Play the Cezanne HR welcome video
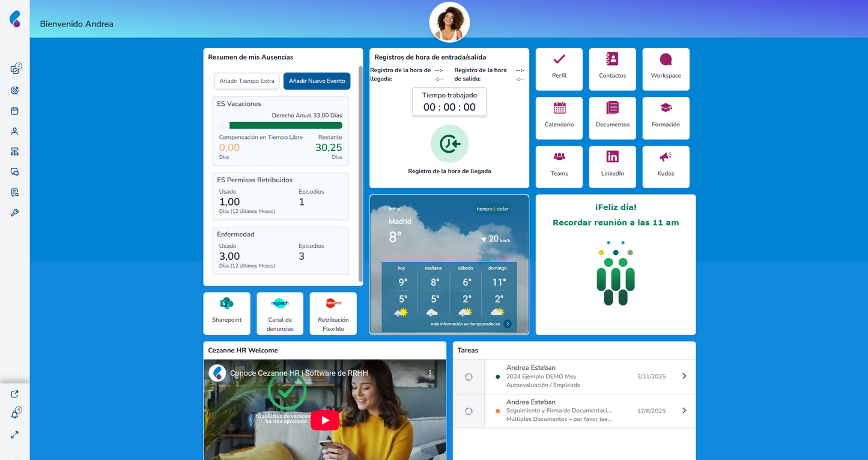The height and width of the screenshot is (460, 868). 324,420
